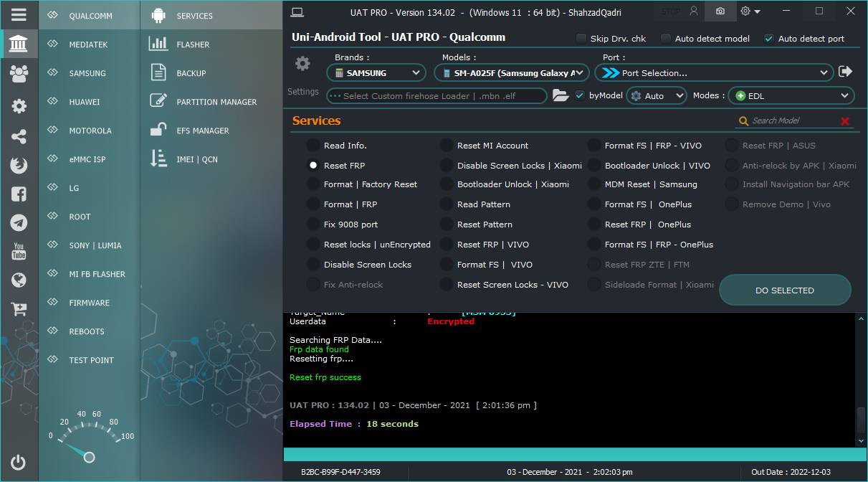Open the FLASHER menu item
The width and height of the screenshot is (868, 482).
(193, 44)
